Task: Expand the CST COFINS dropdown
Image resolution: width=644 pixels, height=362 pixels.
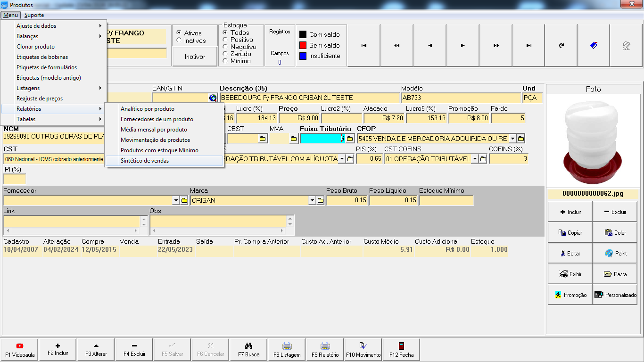Action: 475,159
